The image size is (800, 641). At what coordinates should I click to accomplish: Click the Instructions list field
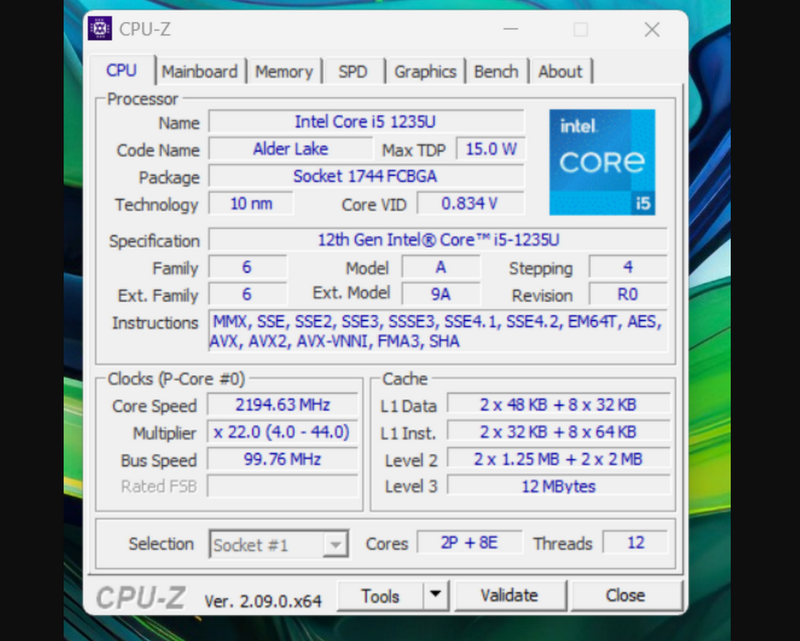438,331
